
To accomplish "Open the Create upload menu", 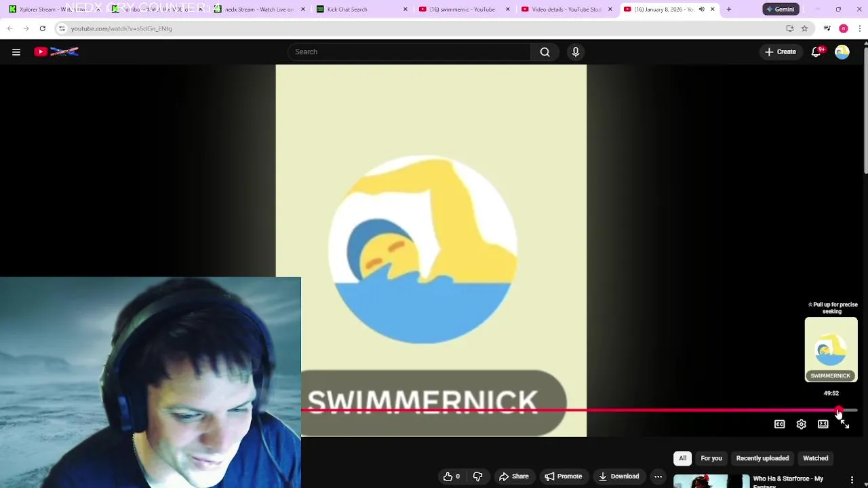I will (x=781, y=52).
